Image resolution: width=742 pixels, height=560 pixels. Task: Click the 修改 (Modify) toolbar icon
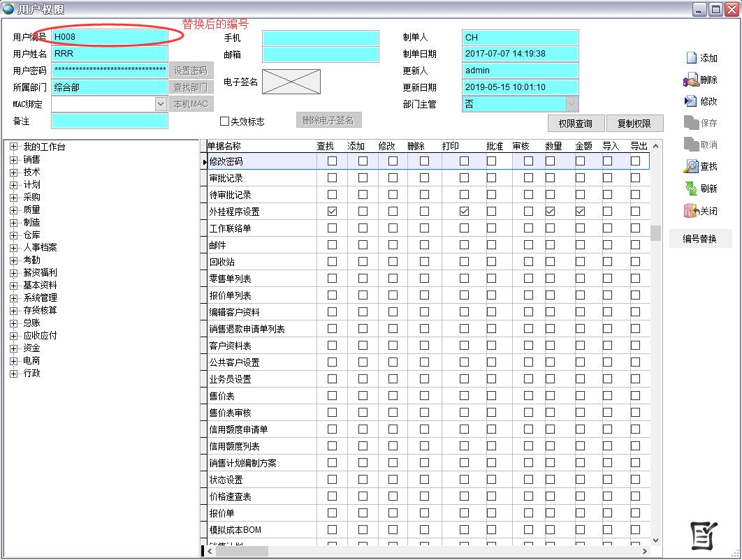691,101
